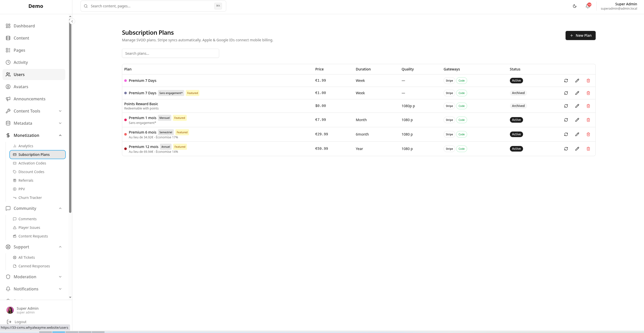Open notifications via the bell icon
Viewport: 644px width, 333px height.
coord(588,6)
